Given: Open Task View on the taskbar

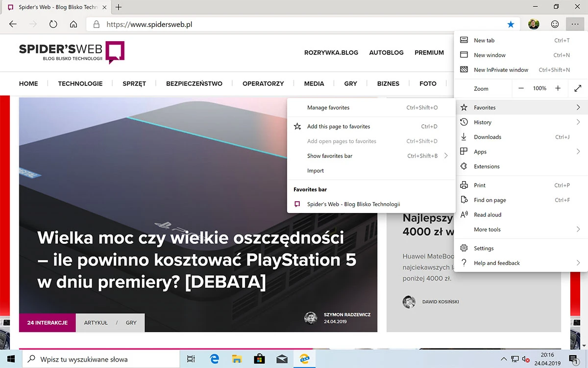Looking at the screenshot, I should (x=191, y=359).
